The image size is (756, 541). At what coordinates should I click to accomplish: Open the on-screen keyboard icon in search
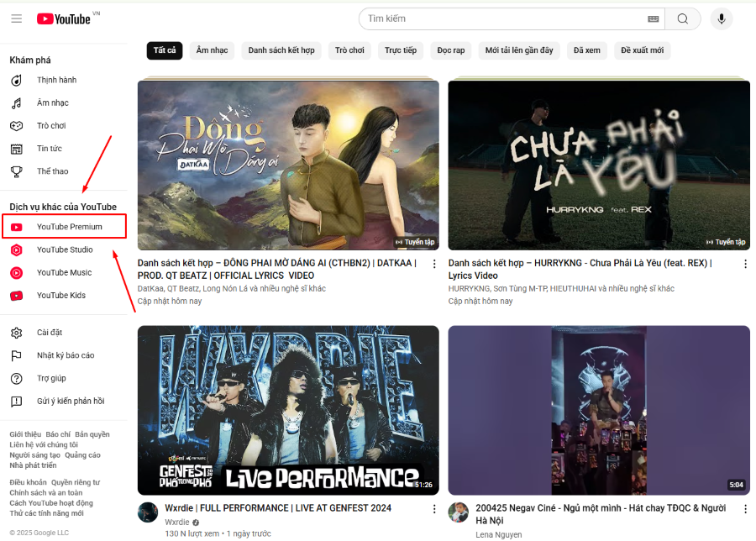coord(653,18)
